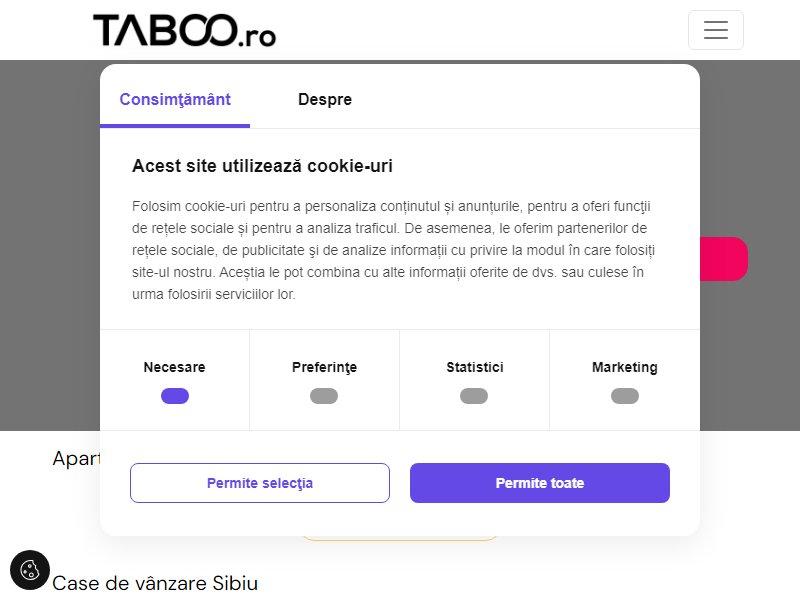Click the TABOO.ro logo
This screenshot has width=800, height=600.
[x=184, y=31]
